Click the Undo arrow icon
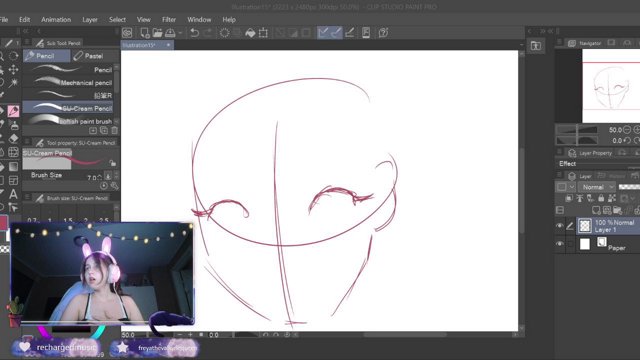Viewport: 640px width, 360px height. coord(194,33)
